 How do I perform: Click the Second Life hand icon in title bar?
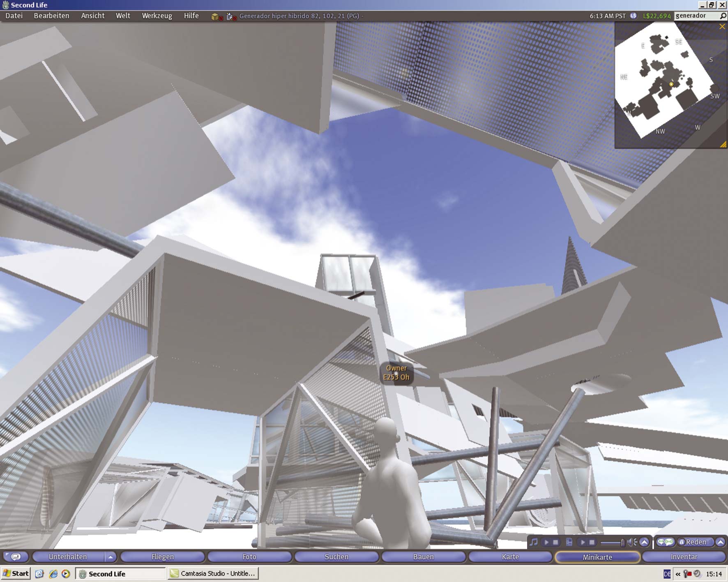[x=5, y=5]
